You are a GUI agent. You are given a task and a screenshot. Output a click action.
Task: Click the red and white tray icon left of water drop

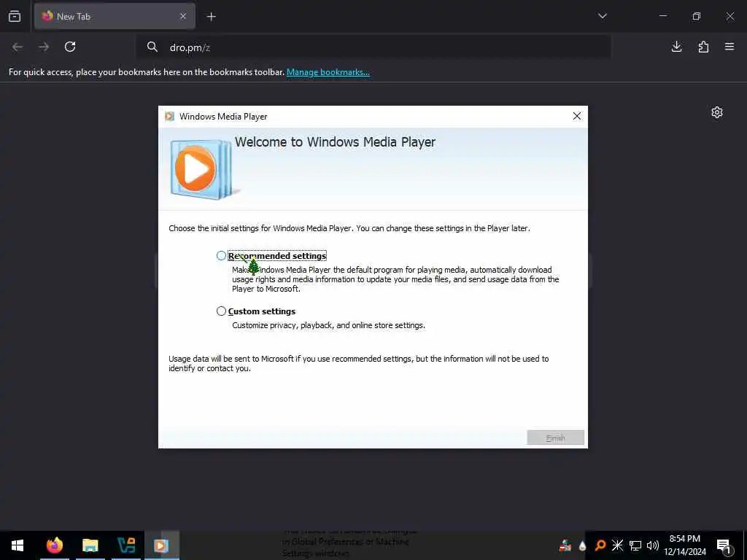click(x=565, y=545)
